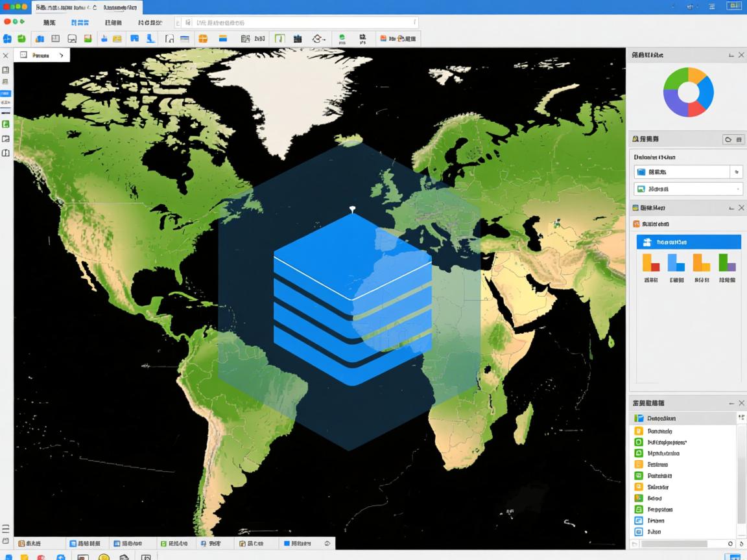Click the recycle/refresh arrows icon in the toolbar

318,38
